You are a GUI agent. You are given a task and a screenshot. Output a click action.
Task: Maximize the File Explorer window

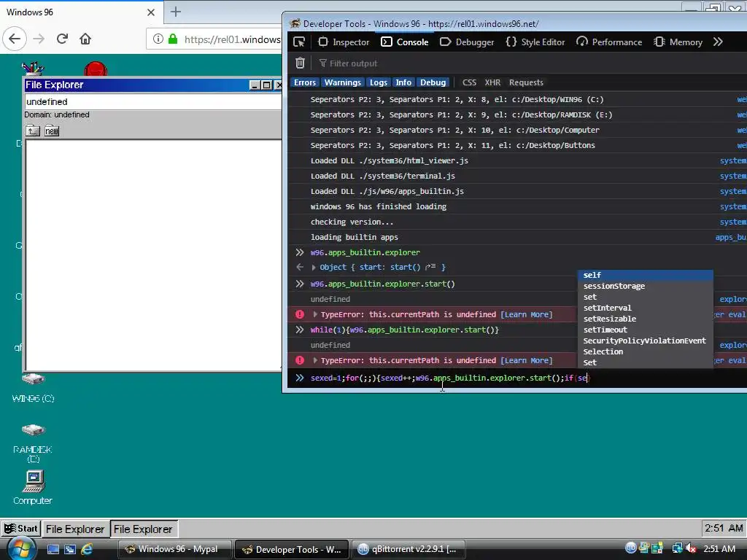(267, 85)
